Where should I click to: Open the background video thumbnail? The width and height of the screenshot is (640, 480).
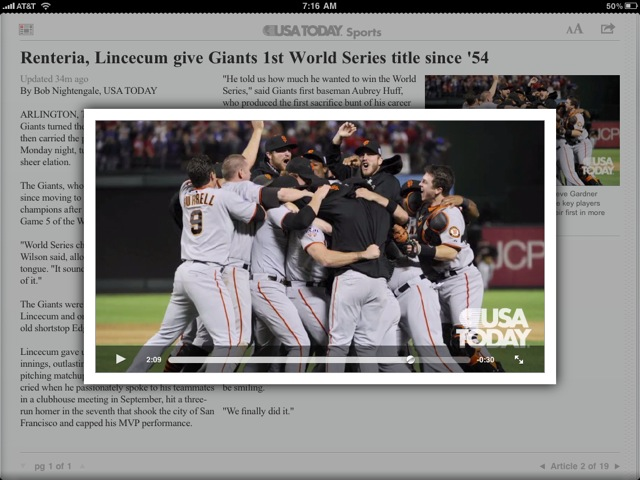pyautogui.click(x=522, y=130)
